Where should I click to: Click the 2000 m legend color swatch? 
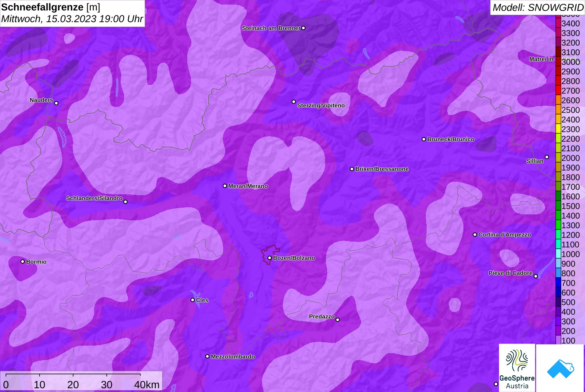coord(558,158)
